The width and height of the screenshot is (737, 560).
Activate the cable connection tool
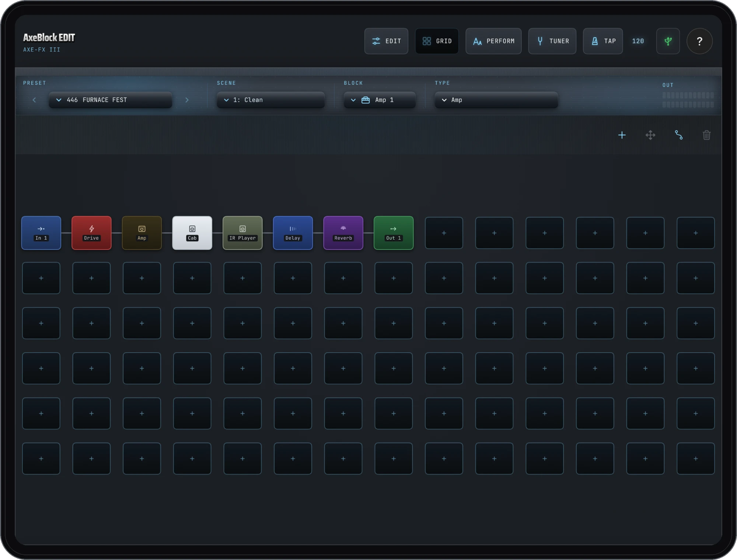(x=679, y=135)
